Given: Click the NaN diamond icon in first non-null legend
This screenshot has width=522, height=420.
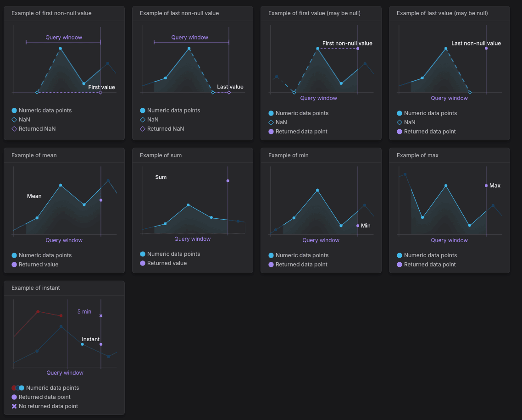Looking at the screenshot, I should pos(14,120).
